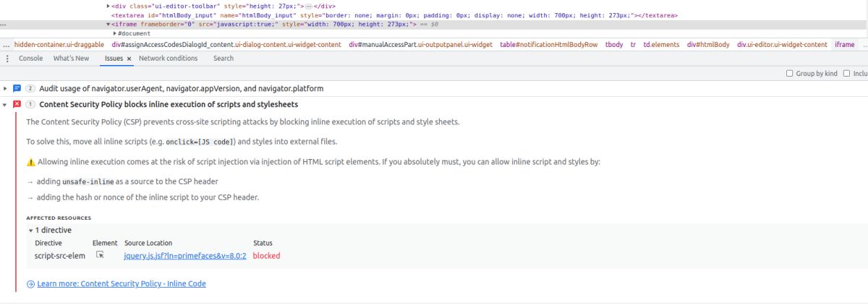Select div.ui-editor.ui-widget-content breadcrumb
The image size is (868, 305).
point(782,45)
